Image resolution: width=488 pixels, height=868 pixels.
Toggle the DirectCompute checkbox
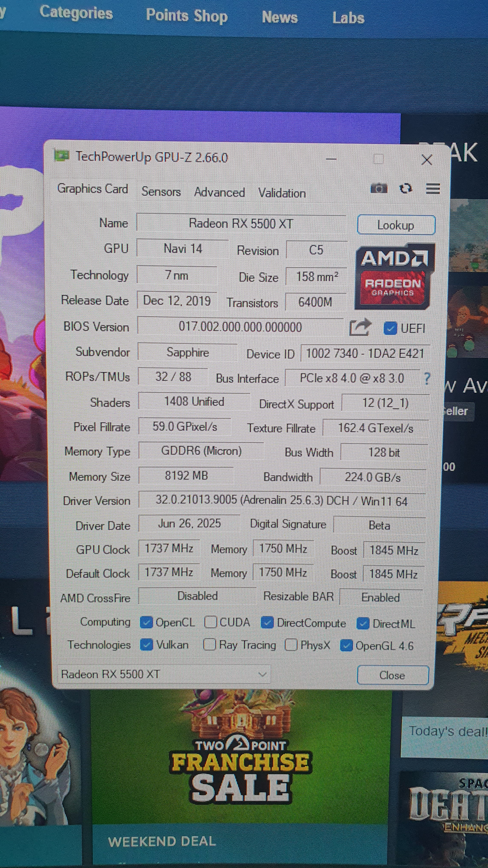267,623
